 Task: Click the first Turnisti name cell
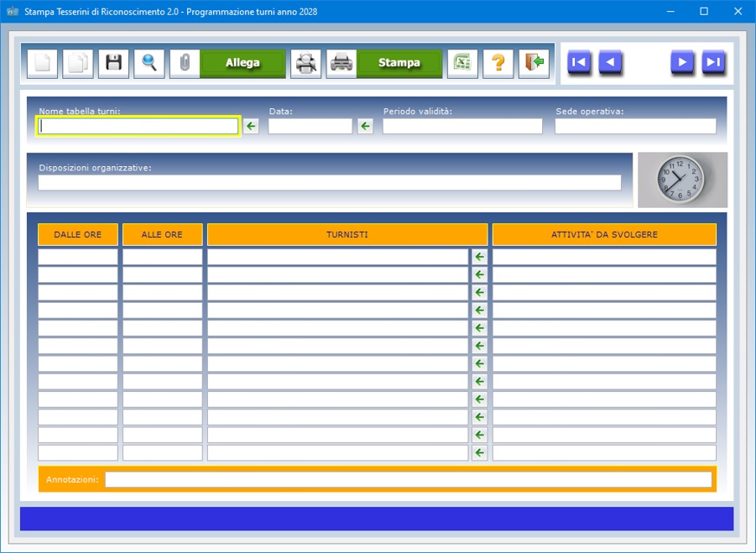coord(338,257)
